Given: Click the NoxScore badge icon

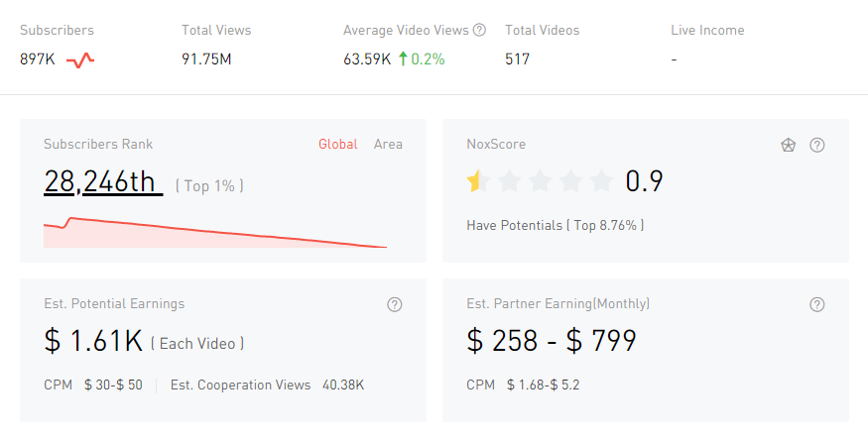Looking at the screenshot, I should click(x=788, y=145).
